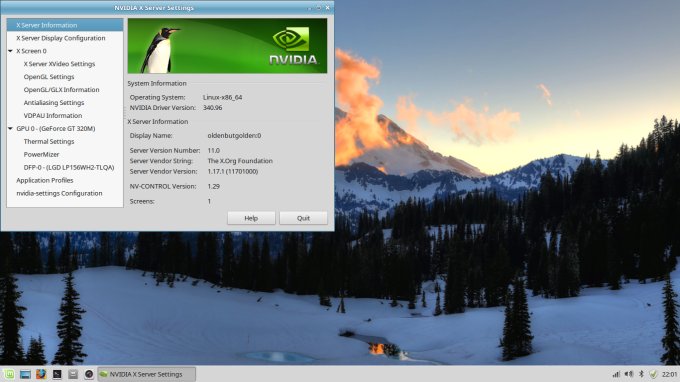Close the NVIDIA X Server Settings window

click(327, 8)
